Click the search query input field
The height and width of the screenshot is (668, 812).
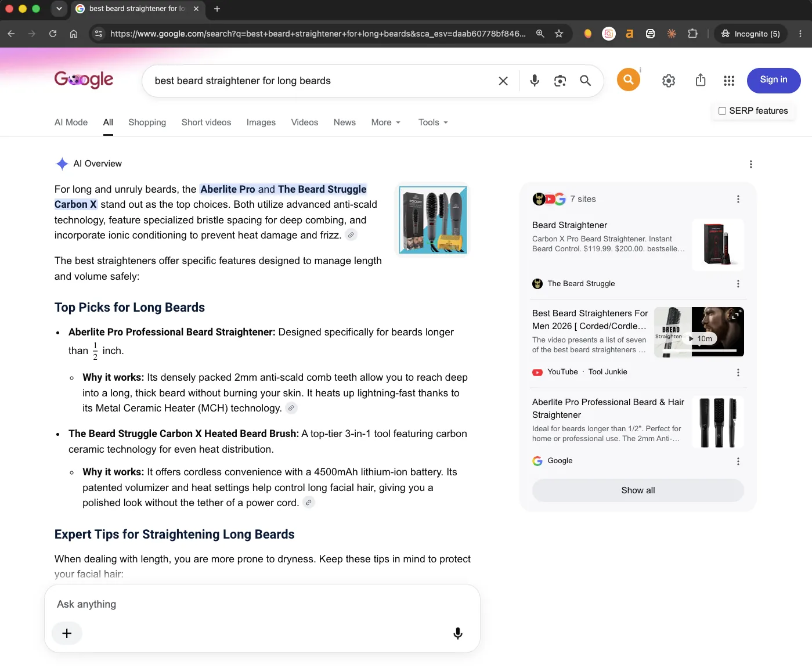319,81
